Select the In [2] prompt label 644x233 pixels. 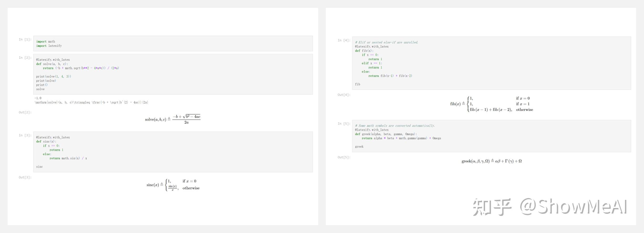25,58
